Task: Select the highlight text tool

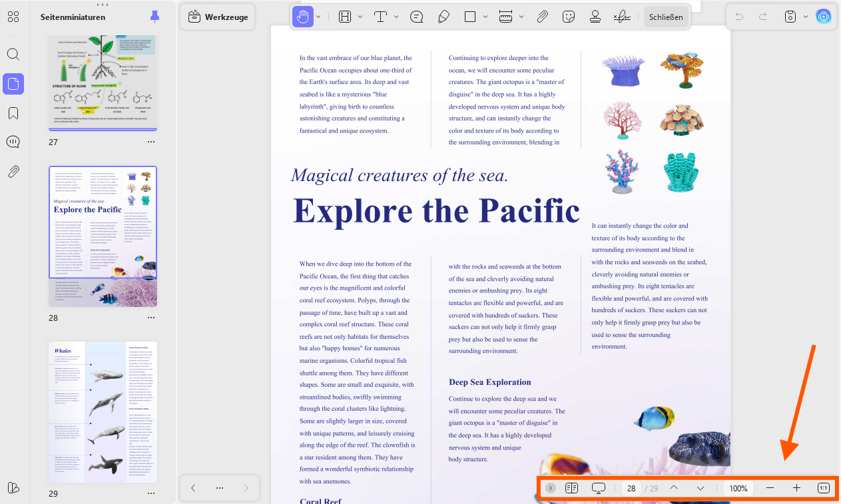Action: pos(345,17)
